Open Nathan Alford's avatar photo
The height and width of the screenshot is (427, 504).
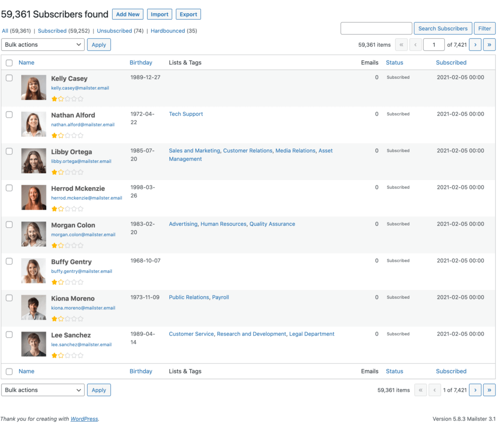pyautogui.click(x=33, y=124)
